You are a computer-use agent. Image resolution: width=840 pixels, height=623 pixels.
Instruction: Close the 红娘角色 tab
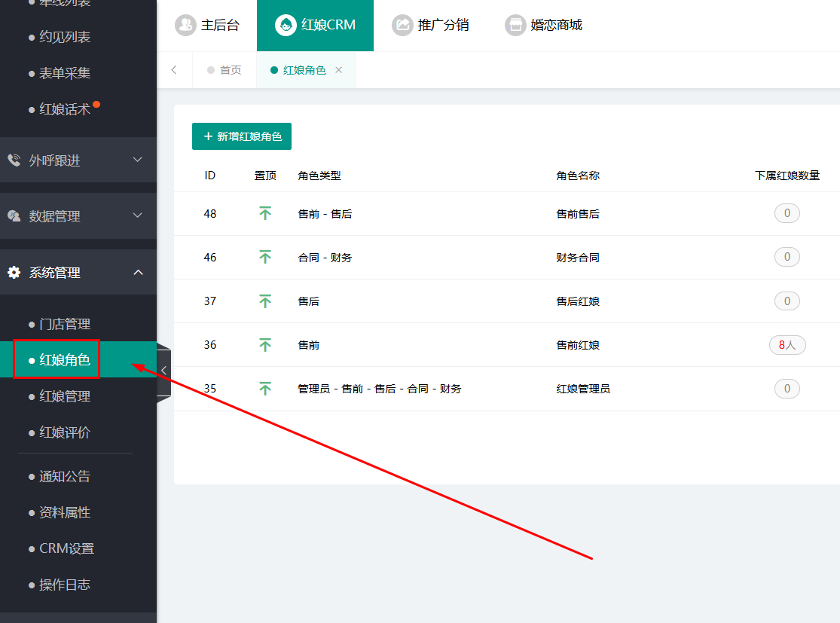coord(338,70)
